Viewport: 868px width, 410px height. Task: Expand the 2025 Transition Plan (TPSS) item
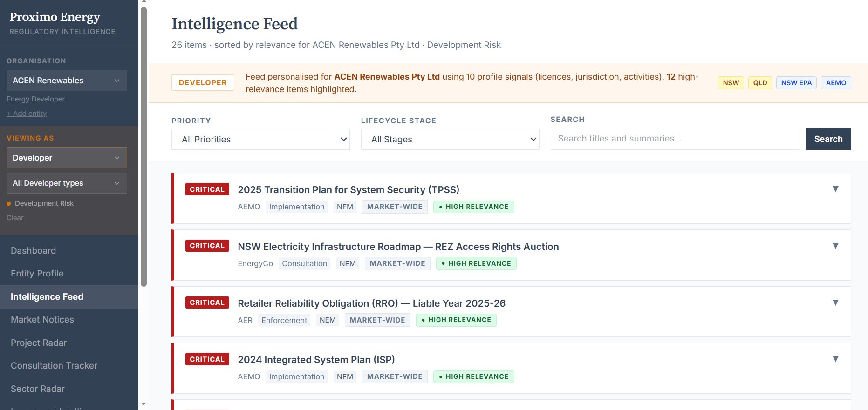835,189
